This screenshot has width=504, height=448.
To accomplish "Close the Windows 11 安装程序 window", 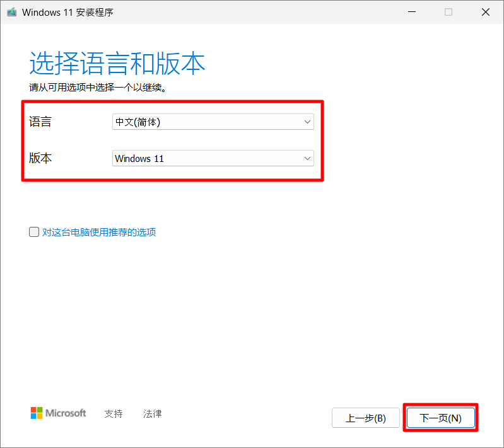I will pyautogui.click(x=486, y=12).
